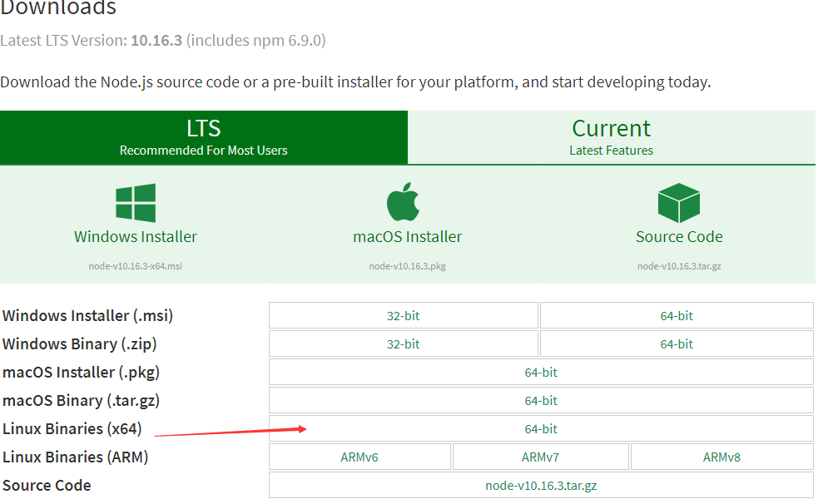Click the Latest LTS Version 10.16.3 text
This screenshot has height=504, width=823.
pos(163,41)
